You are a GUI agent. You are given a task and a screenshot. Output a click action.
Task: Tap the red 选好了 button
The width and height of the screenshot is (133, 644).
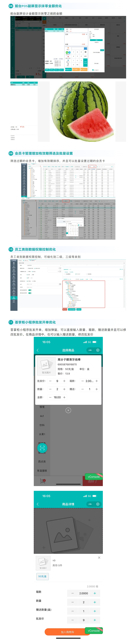[93, 481]
